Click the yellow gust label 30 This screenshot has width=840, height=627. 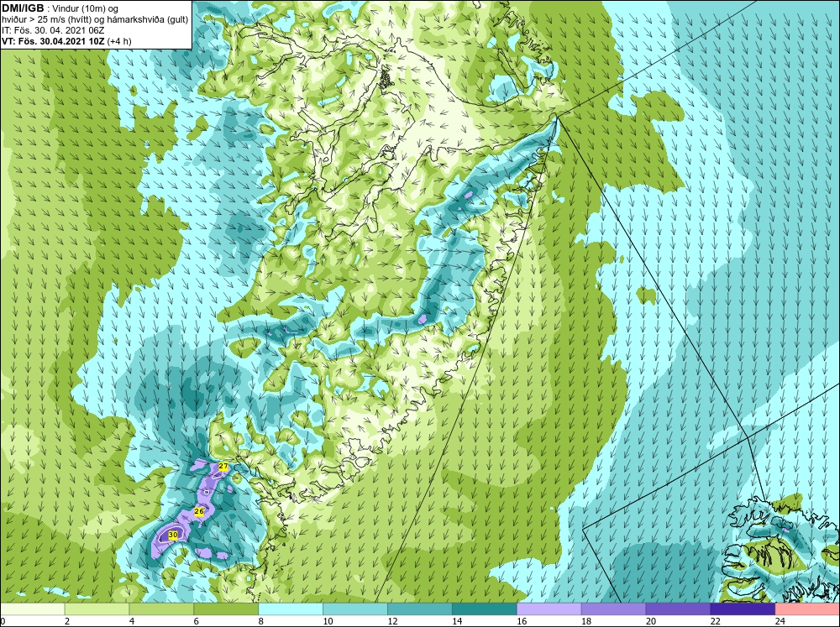tap(173, 535)
